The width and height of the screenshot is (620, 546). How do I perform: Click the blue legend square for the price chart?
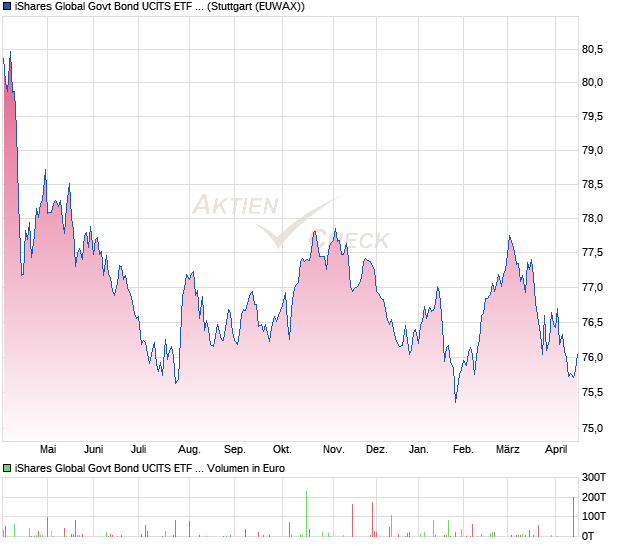7,7
